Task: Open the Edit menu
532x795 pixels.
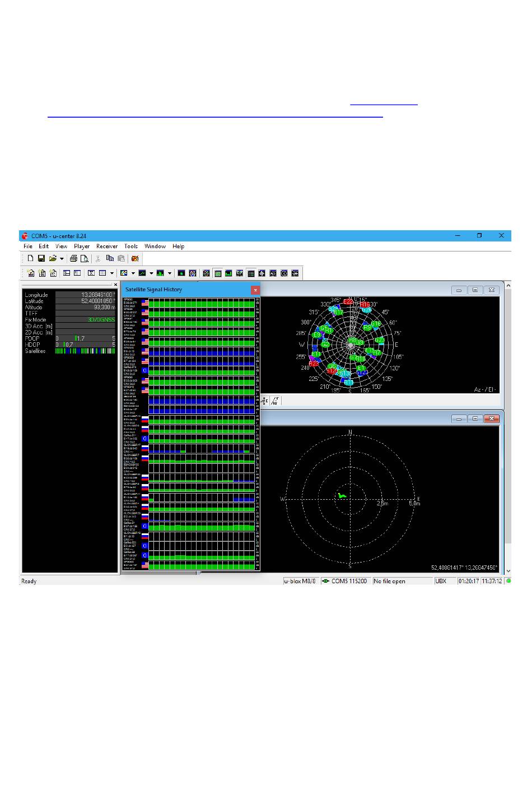Action: tap(44, 247)
